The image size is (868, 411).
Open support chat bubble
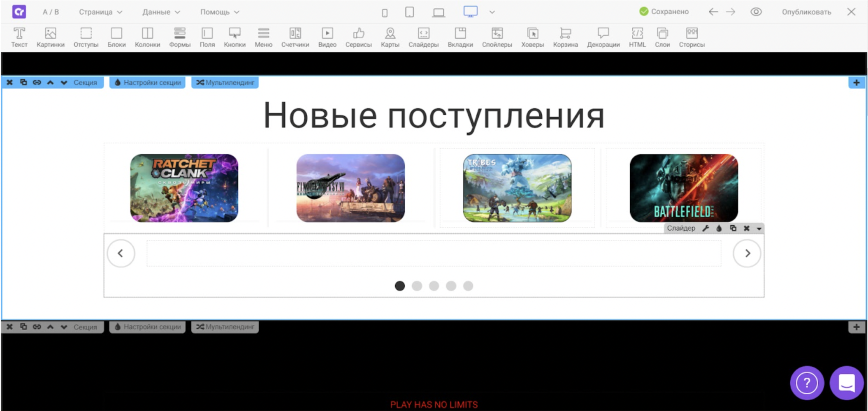coord(847,383)
